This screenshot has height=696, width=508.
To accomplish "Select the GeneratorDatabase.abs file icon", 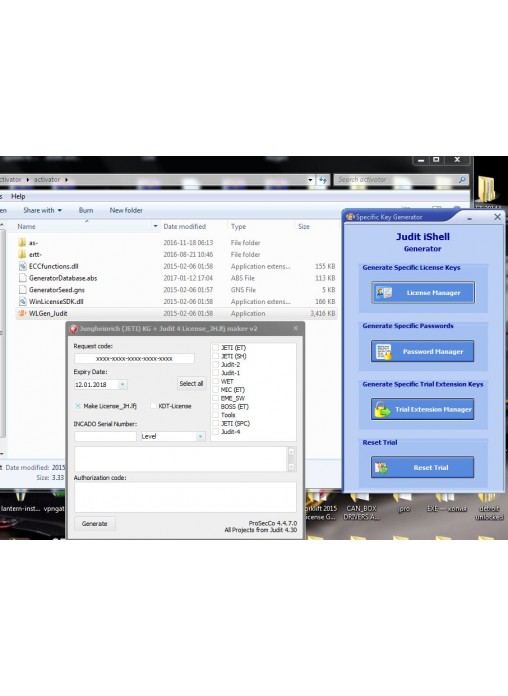I will (22, 278).
